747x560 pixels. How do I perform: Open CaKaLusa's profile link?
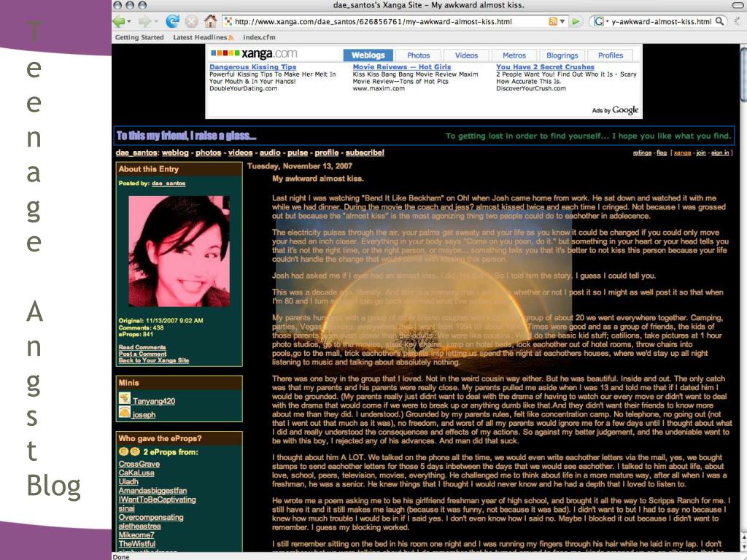pos(136,472)
